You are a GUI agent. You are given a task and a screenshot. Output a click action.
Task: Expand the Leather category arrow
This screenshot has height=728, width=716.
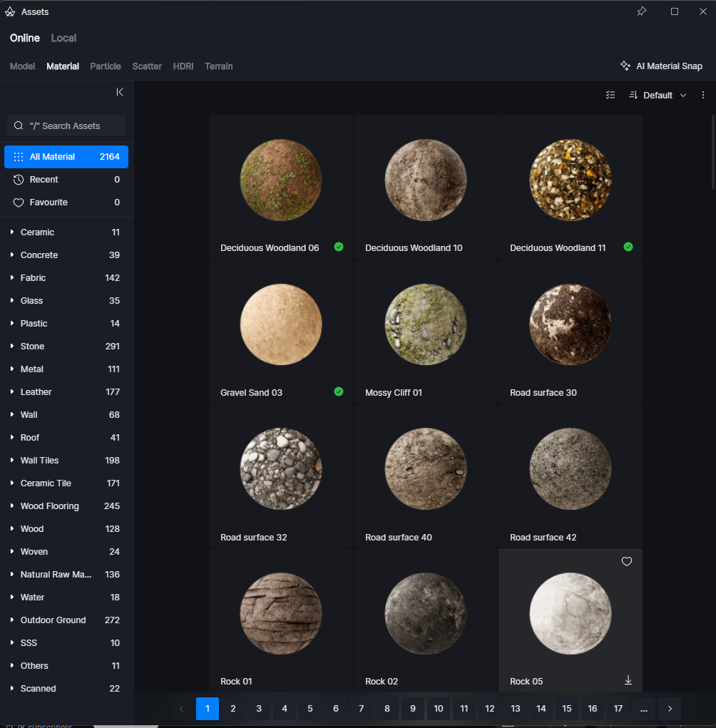[12, 391]
